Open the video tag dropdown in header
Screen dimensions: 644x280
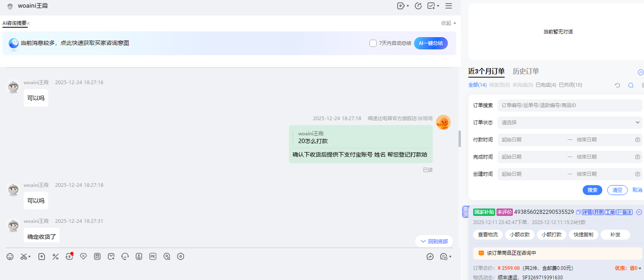click(403, 6)
